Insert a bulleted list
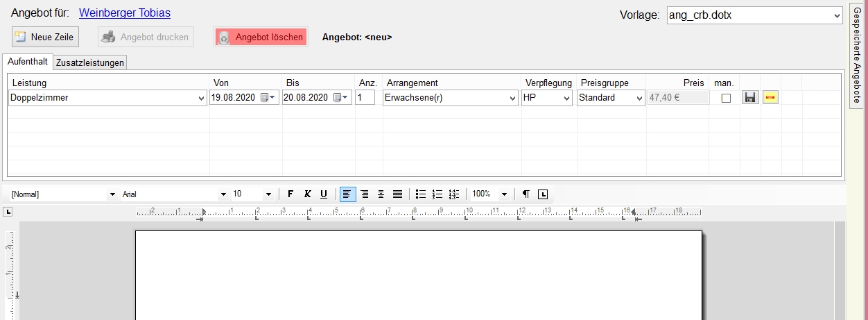The image size is (868, 320). [420, 194]
